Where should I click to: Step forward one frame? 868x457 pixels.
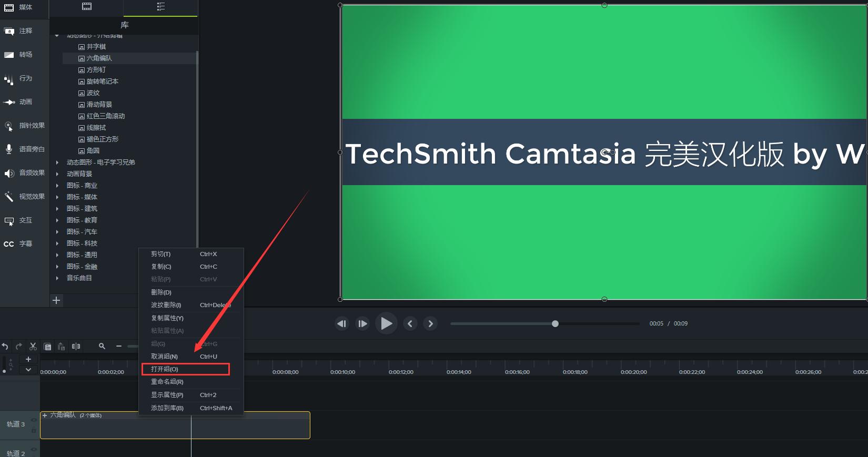point(362,323)
